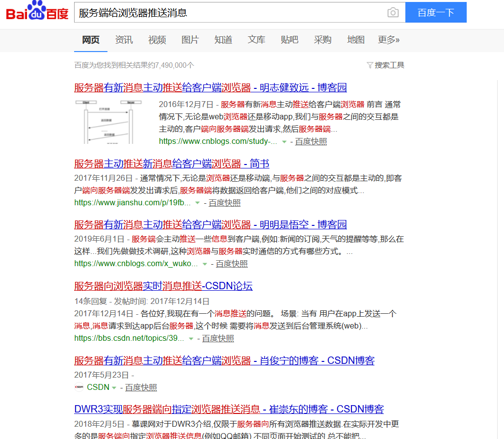Open 搜索工具 search tools
504x439 pixels.
click(385, 65)
